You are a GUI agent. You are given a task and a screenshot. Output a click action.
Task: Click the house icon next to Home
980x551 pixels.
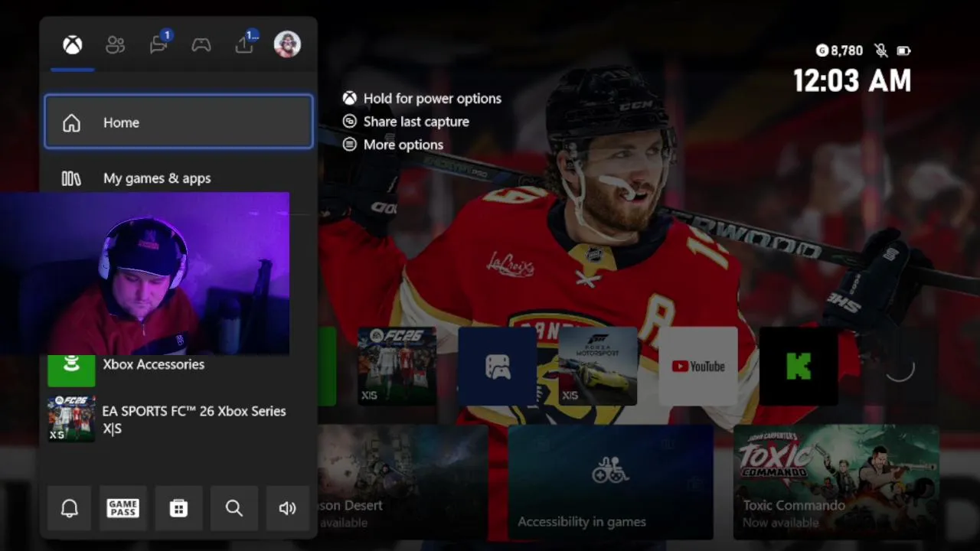tap(71, 122)
